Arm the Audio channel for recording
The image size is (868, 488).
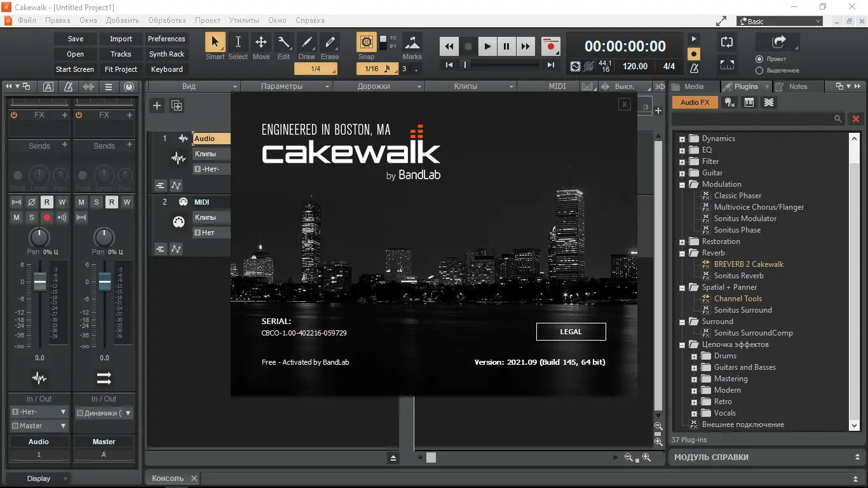pyautogui.click(x=47, y=217)
